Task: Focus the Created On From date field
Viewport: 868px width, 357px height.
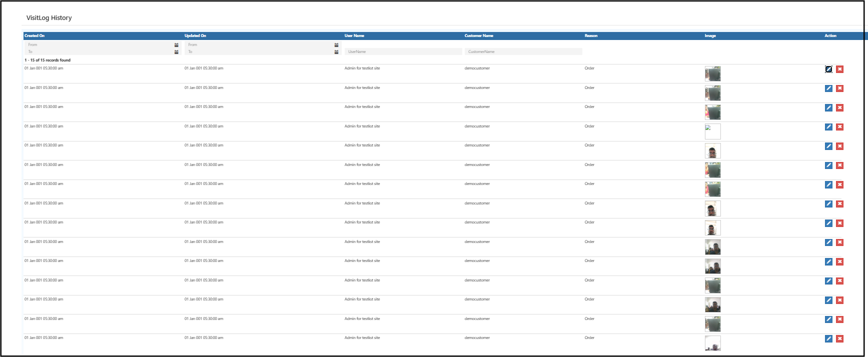Action: 99,45
